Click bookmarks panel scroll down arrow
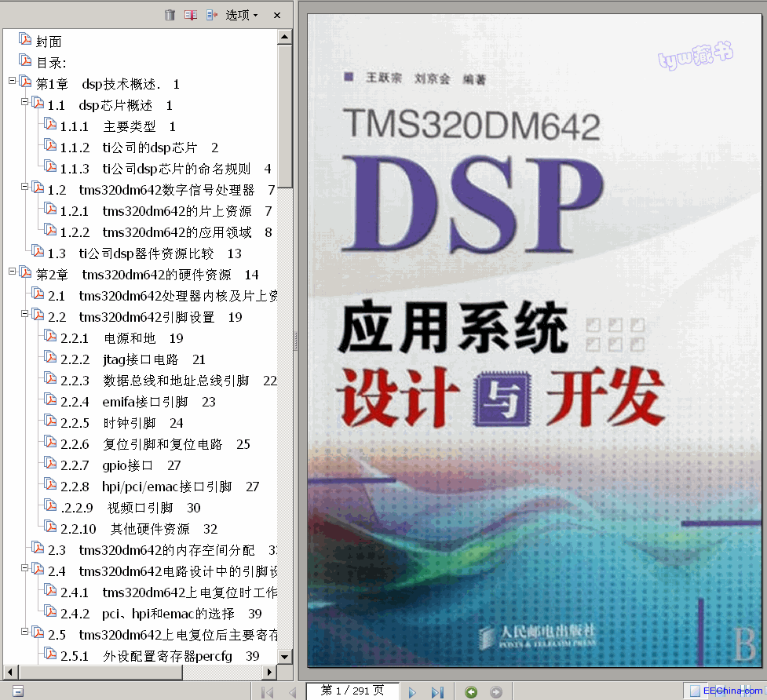This screenshot has width=767, height=700. (285, 657)
